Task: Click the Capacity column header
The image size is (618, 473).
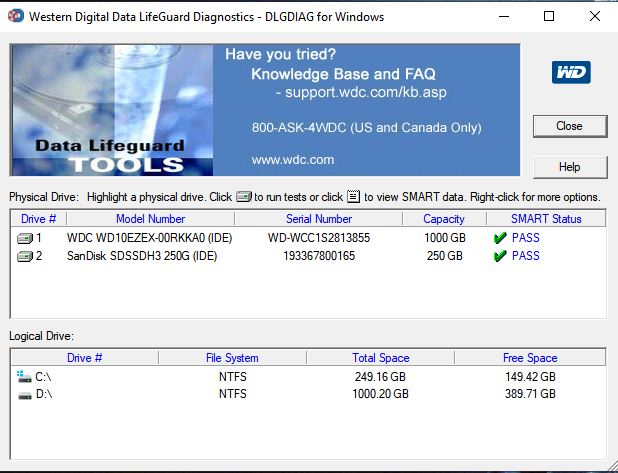Action: pos(443,218)
